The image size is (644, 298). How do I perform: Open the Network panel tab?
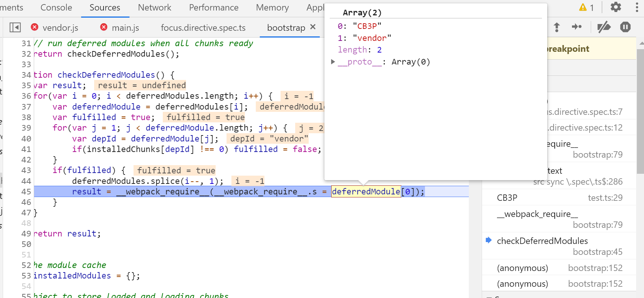pyautogui.click(x=155, y=8)
